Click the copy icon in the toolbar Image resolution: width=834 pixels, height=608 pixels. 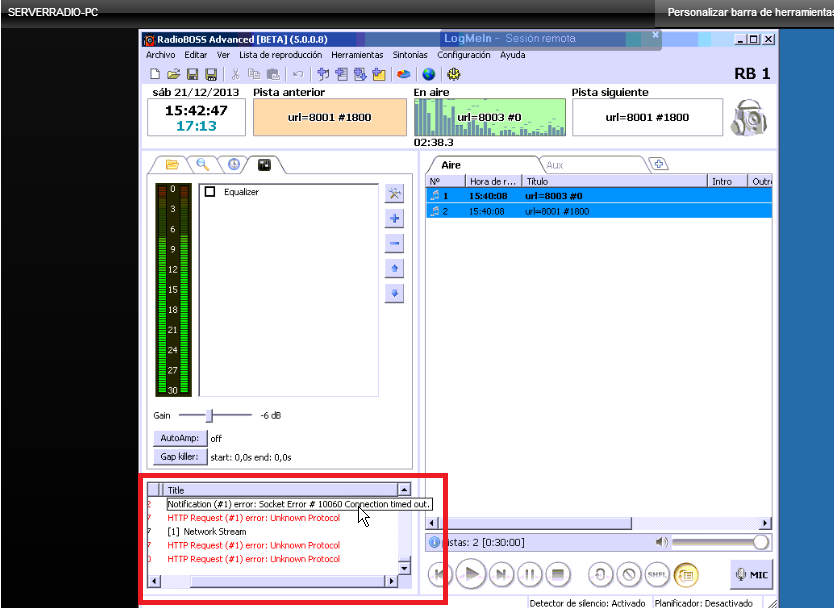point(254,74)
